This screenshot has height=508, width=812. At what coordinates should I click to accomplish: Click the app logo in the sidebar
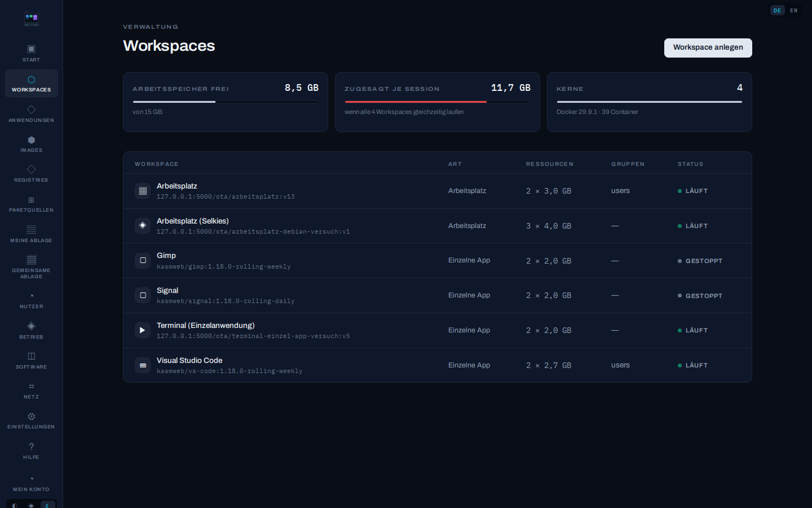32,19
